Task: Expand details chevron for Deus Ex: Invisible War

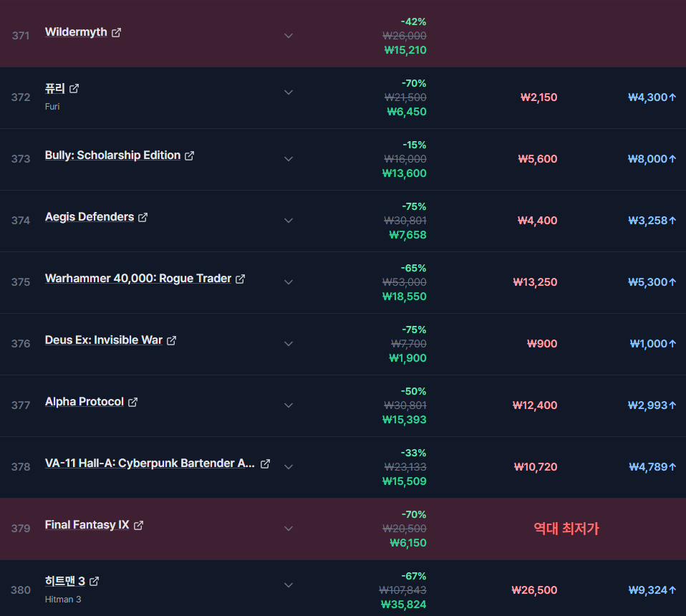Action: pos(289,344)
